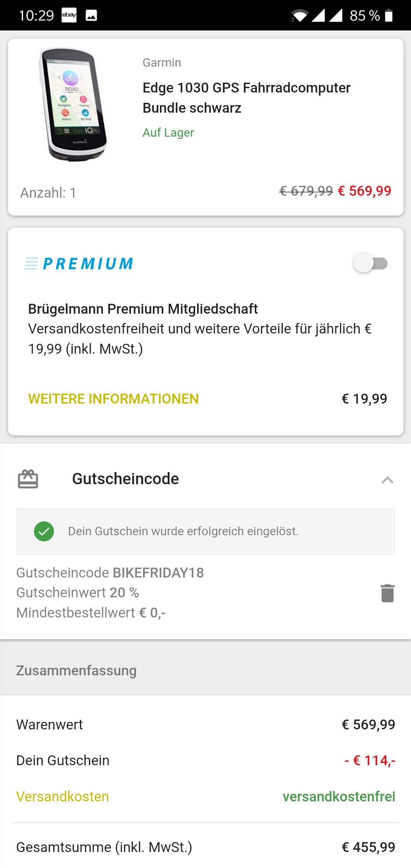Tap the Versandkosten link
This screenshot has height=868, width=411.
(62, 796)
